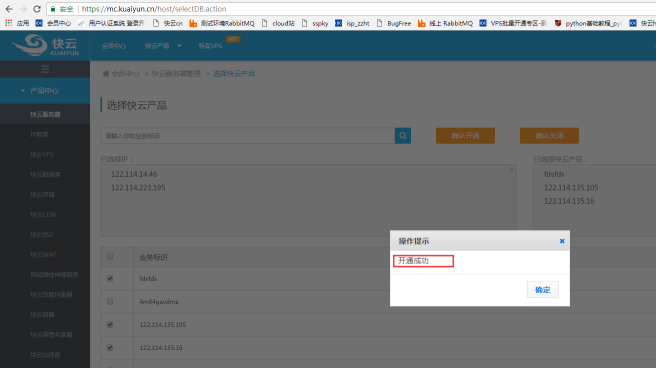Viewport: 656px width, 368px height.
Task: Open the 快云cn bookmark
Action: point(168,23)
